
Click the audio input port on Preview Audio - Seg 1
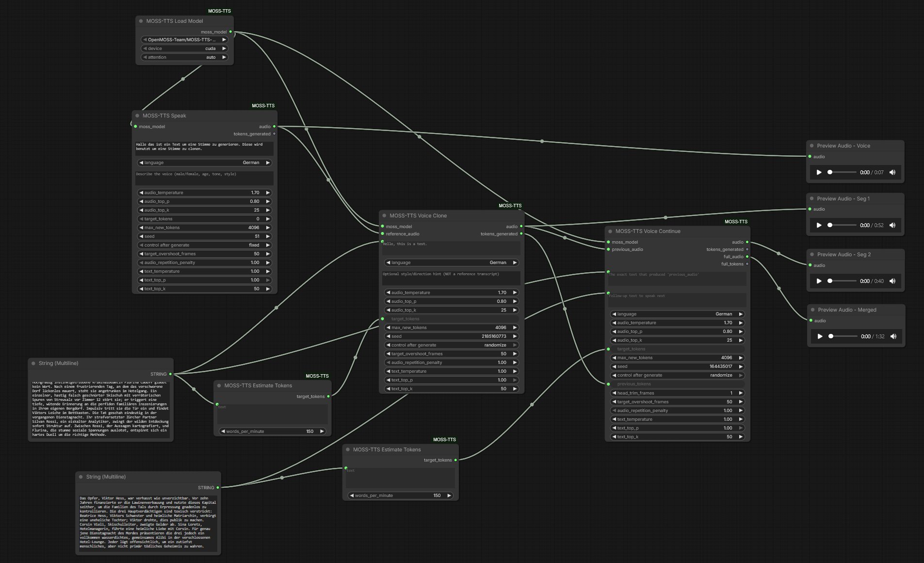[x=811, y=209]
